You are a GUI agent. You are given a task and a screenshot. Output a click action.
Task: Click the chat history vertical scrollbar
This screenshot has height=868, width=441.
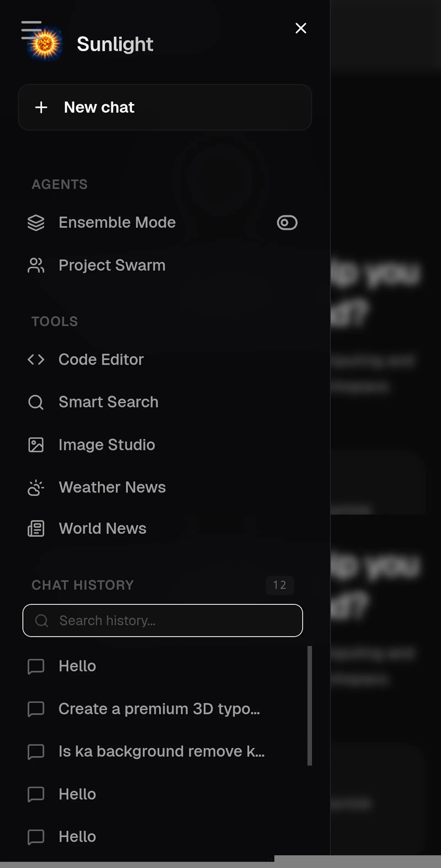pyautogui.click(x=310, y=705)
